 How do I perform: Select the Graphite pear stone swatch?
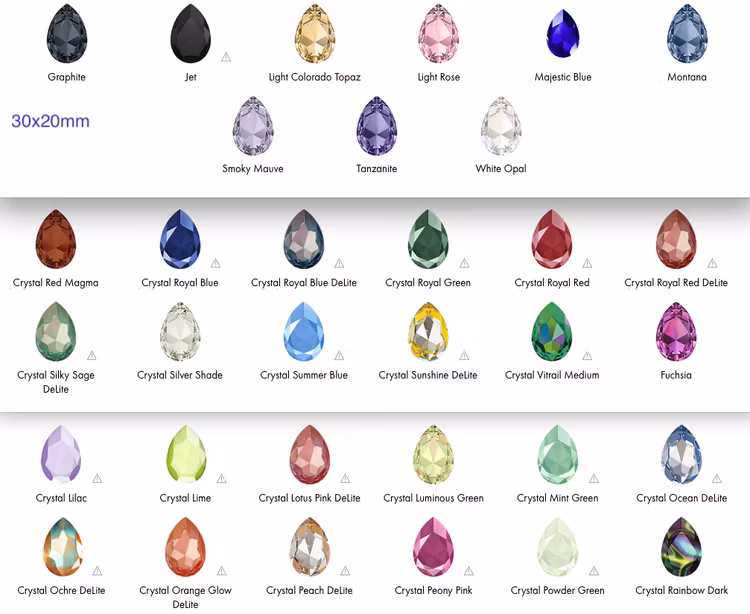pos(67,33)
